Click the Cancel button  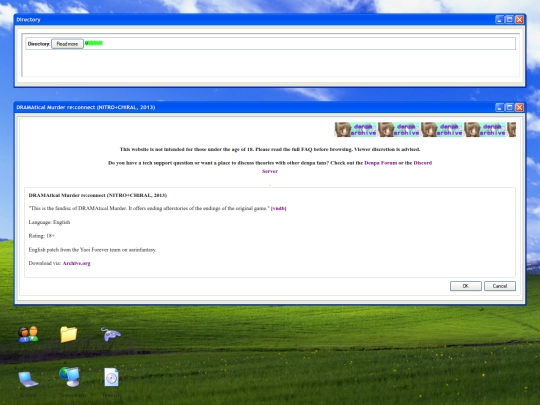pyautogui.click(x=500, y=286)
